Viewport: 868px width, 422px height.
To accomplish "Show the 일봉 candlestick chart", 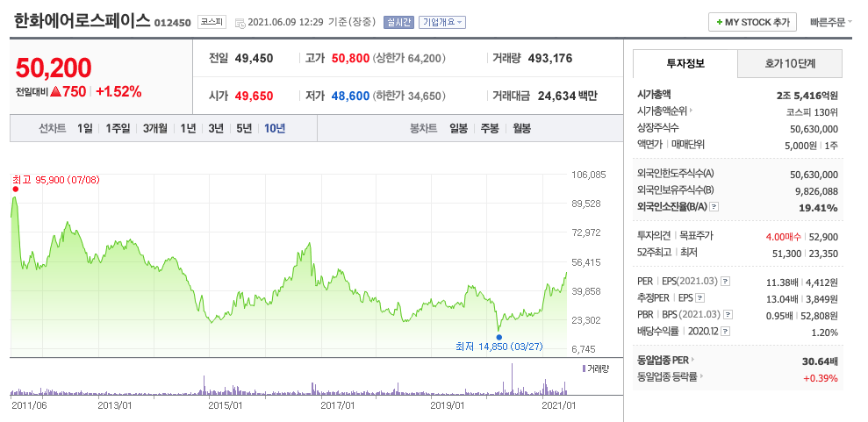I will 458,128.
